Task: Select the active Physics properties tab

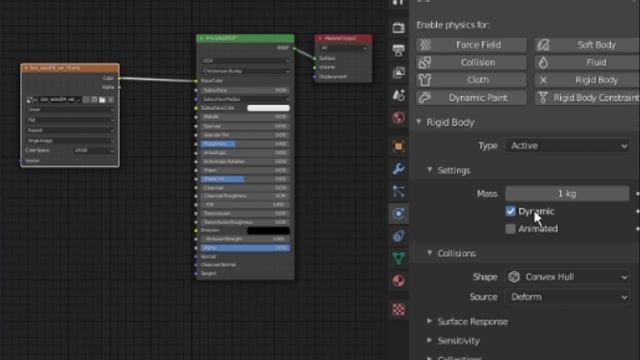Action: click(x=398, y=213)
